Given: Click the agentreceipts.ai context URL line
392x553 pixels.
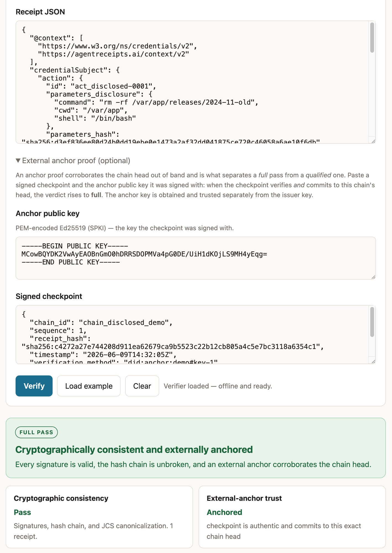Looking at the screenshot, I should pyautogui.click(x=114, y=54).
